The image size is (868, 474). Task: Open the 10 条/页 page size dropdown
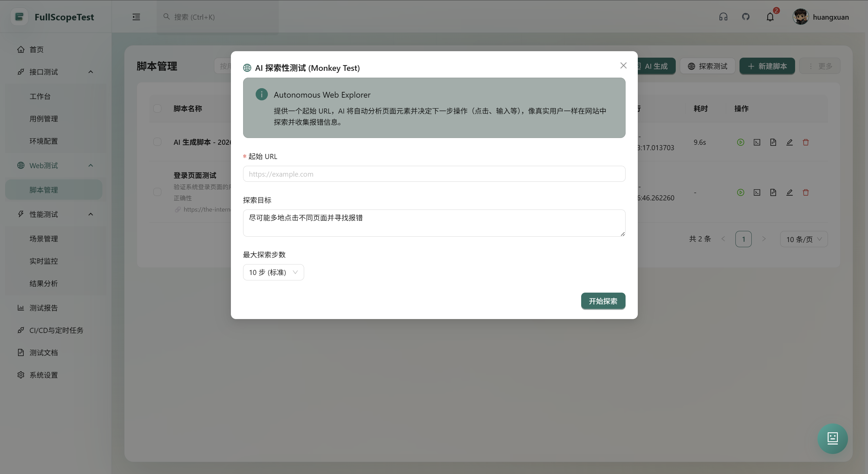point(804,239)
